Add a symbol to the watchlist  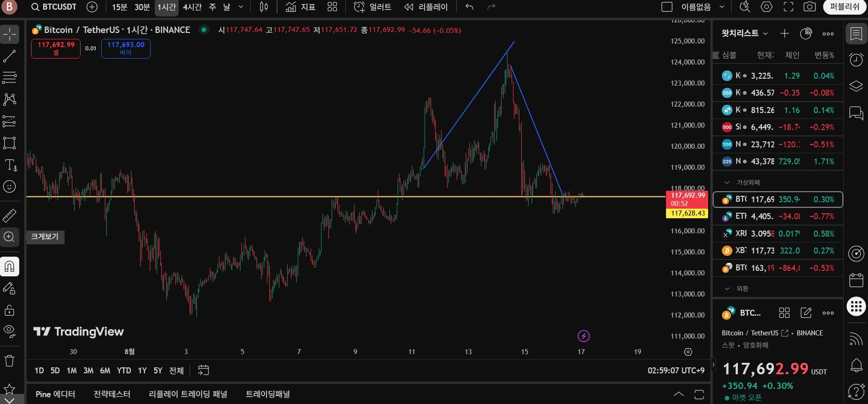(785, 33)
